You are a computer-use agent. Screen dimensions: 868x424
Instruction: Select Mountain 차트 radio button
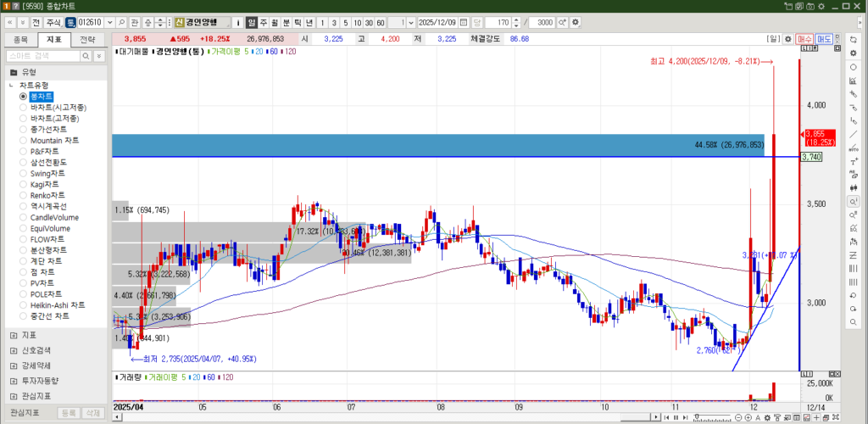pos(24,140)
